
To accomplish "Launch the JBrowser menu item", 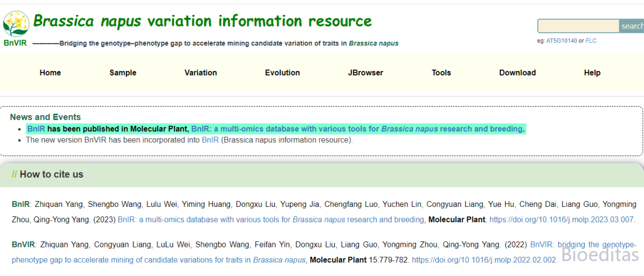I will click(366, 73).
